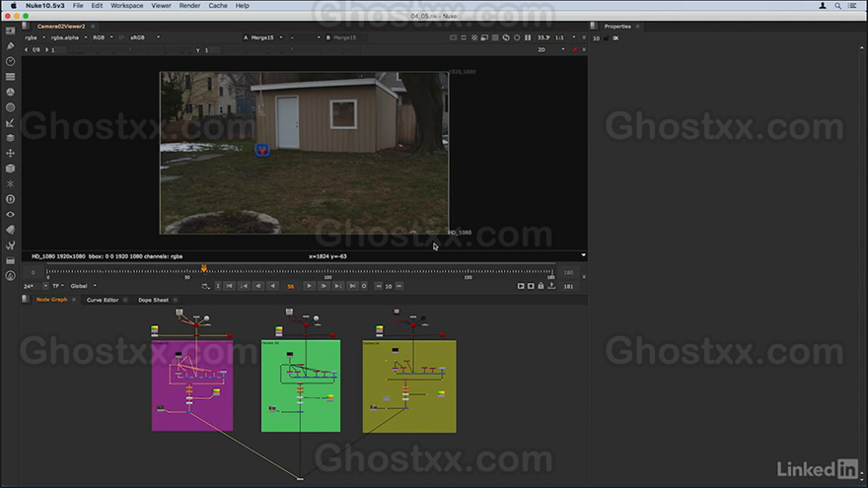Open the ToolSets wrench menu

coord(10,245)
